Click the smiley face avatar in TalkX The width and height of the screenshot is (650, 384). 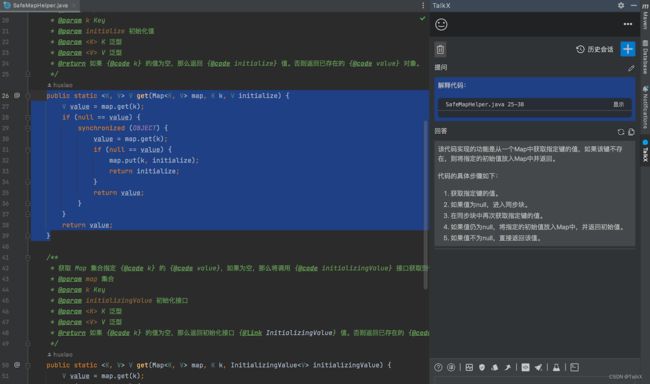(x=441, y=24)
